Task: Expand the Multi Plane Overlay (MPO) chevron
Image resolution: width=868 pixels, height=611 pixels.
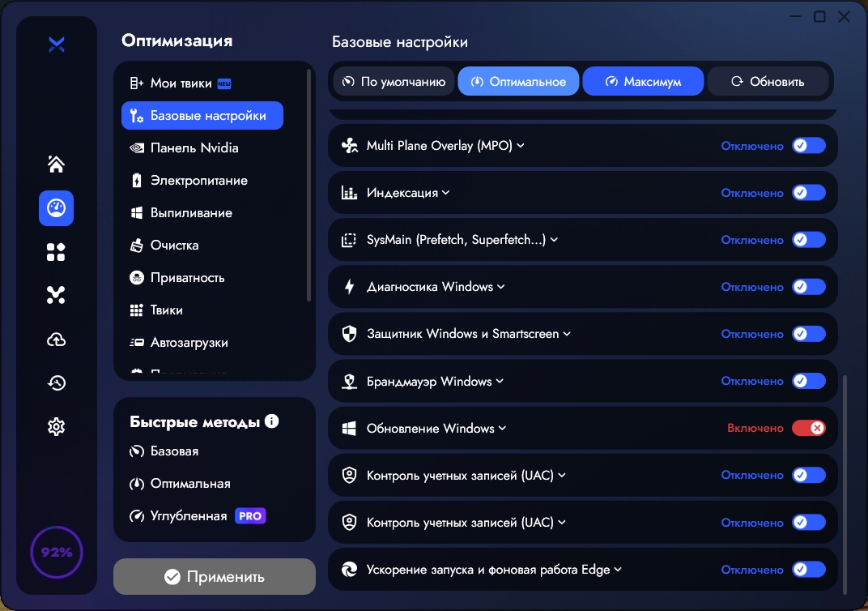Action: [x=521, y=146]
